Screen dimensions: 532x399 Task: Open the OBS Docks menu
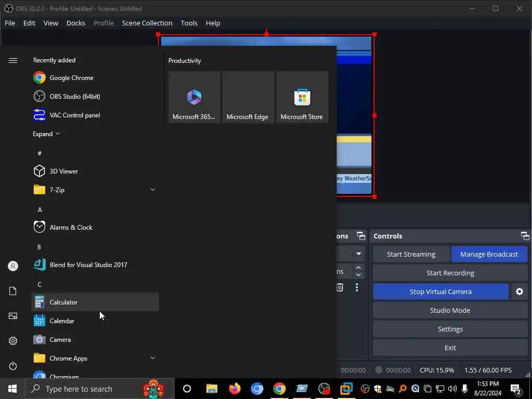tap(76, 23)
